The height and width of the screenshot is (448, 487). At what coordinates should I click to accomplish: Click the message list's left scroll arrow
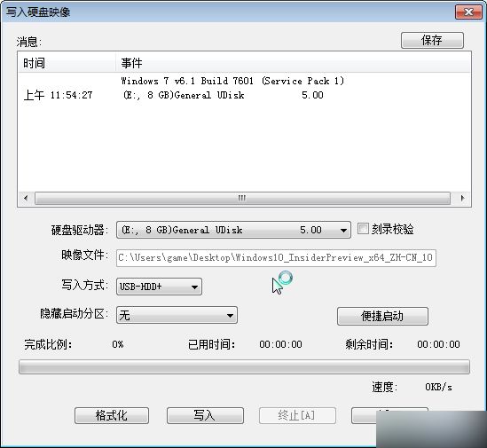click(26, 198)
